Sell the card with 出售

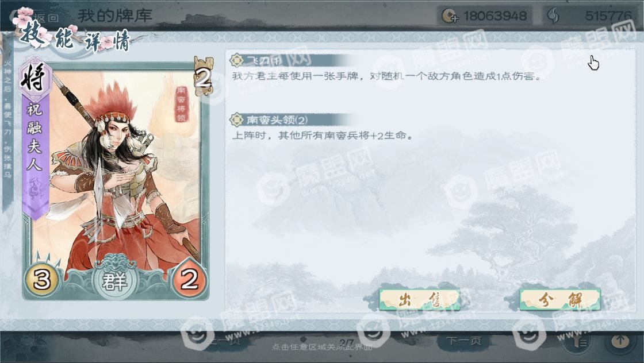pos(419,300)
